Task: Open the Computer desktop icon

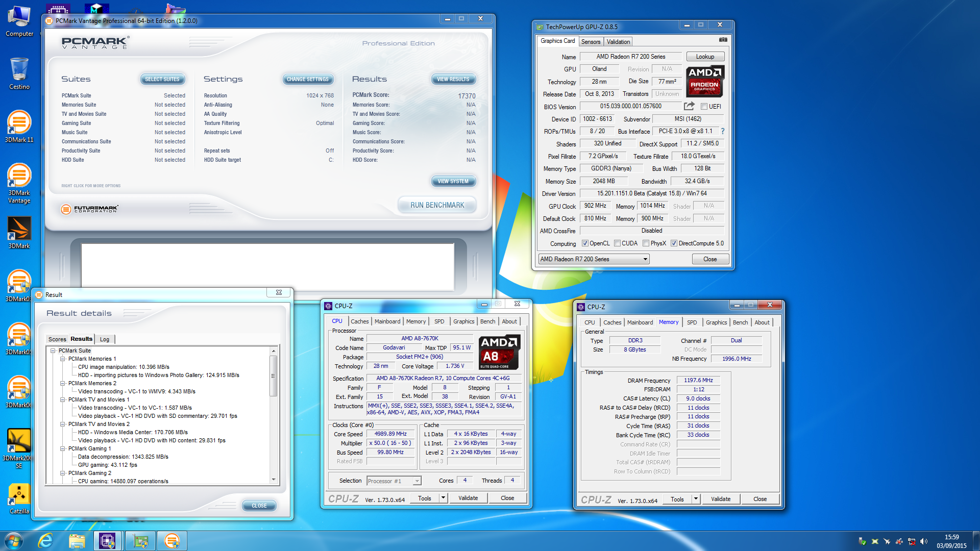Action: (x=19, y=21)
